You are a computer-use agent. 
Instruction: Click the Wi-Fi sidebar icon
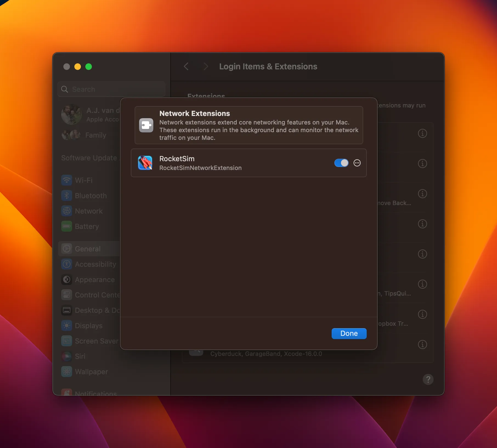(x=67, y=180)
